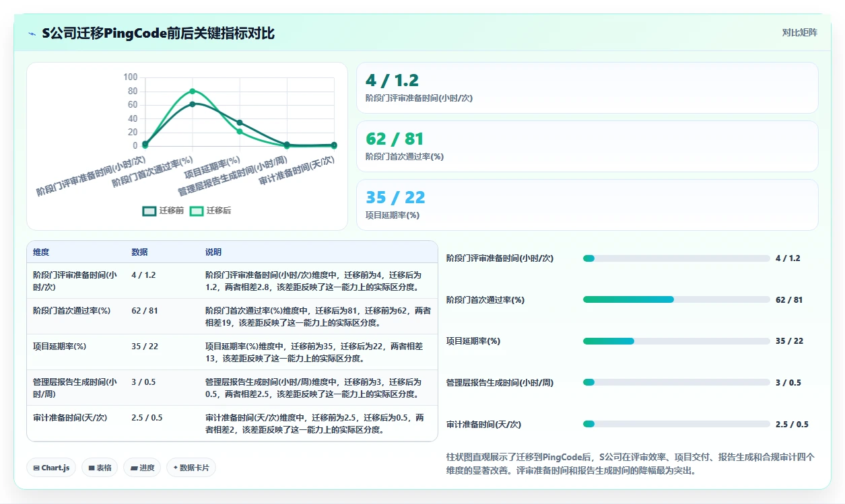
Task: Select the 管理层报告生成时间 table row label
Action: pyautogui.click(x=75, y=388)
